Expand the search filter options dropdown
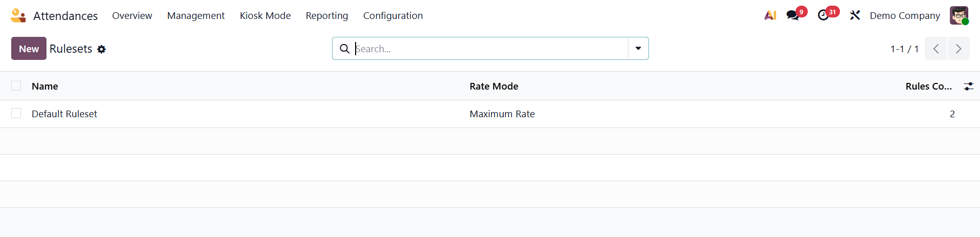The height and width of the screenshot is (237, 980). point(638,49)
